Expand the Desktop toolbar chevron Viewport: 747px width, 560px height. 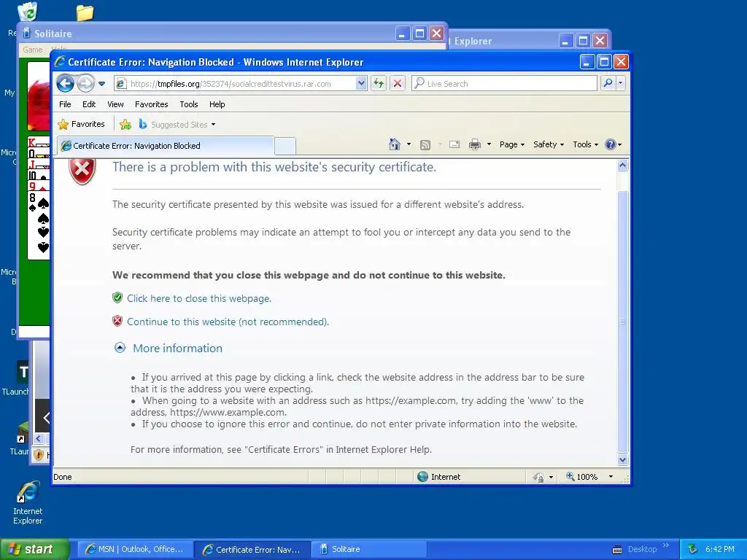pyautogui.click(x=666, y=545)
